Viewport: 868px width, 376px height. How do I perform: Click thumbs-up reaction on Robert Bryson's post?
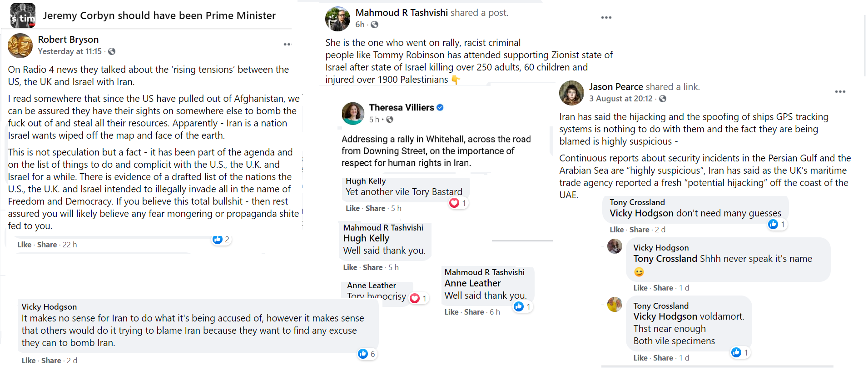218,240
